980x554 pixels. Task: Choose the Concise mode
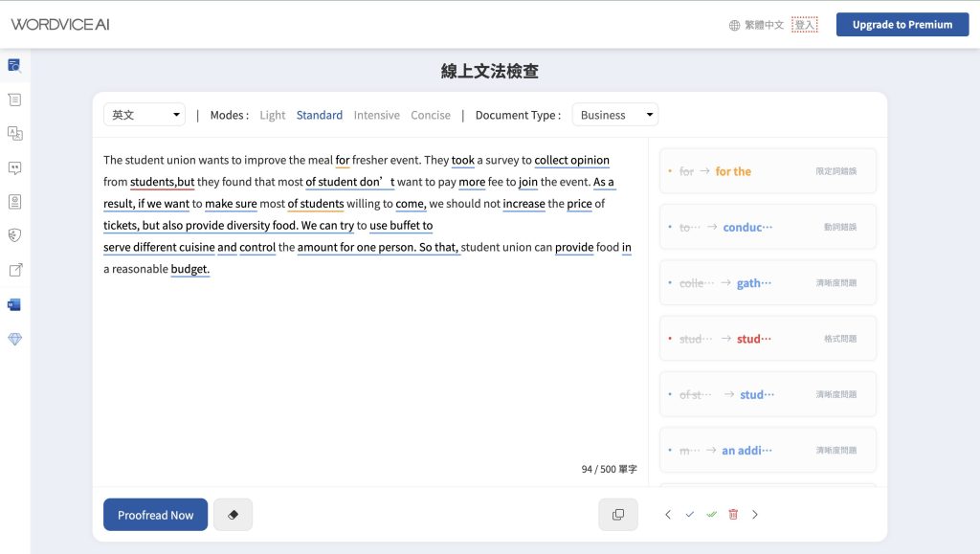431,115
